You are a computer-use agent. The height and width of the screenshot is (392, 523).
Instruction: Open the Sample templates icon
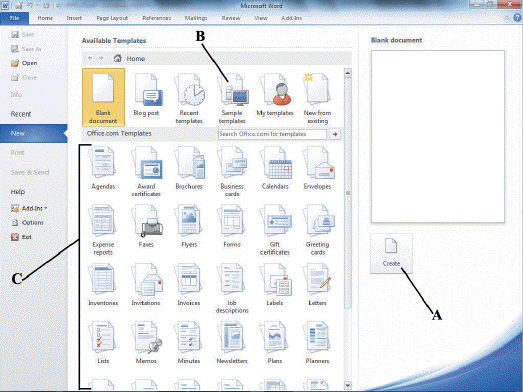coord(232,98)
